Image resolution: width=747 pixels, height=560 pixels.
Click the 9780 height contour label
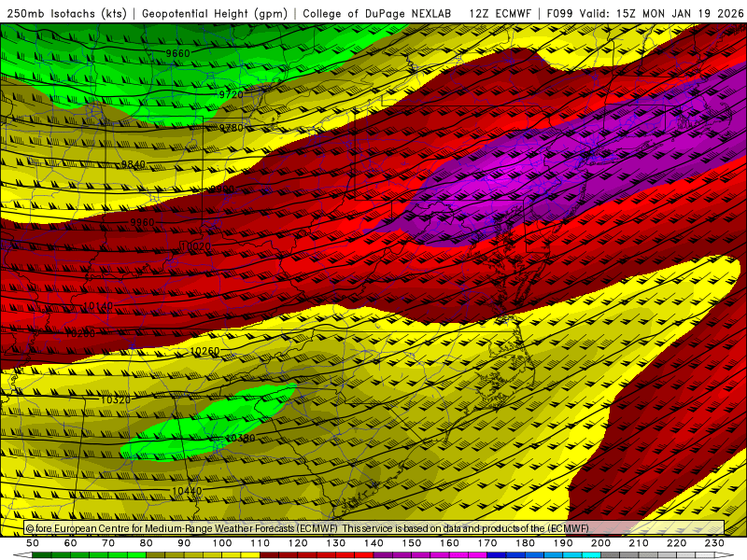231,128
